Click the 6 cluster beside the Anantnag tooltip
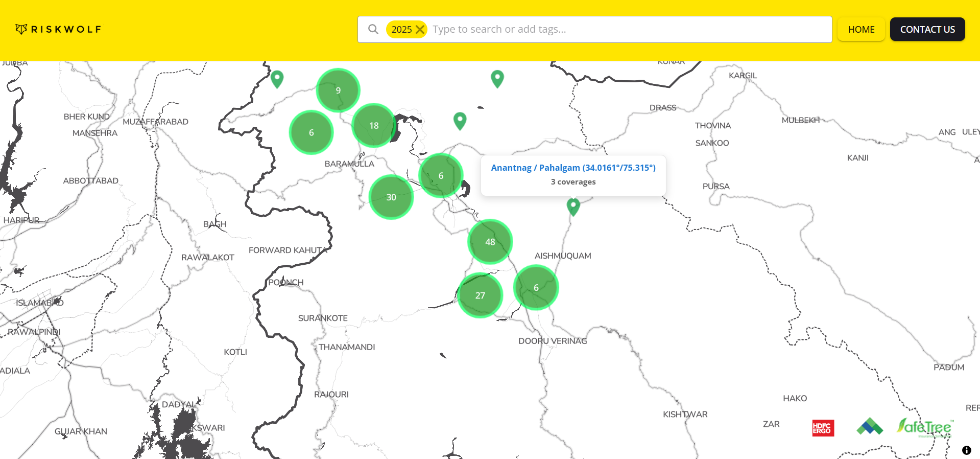 pos(441,176)
